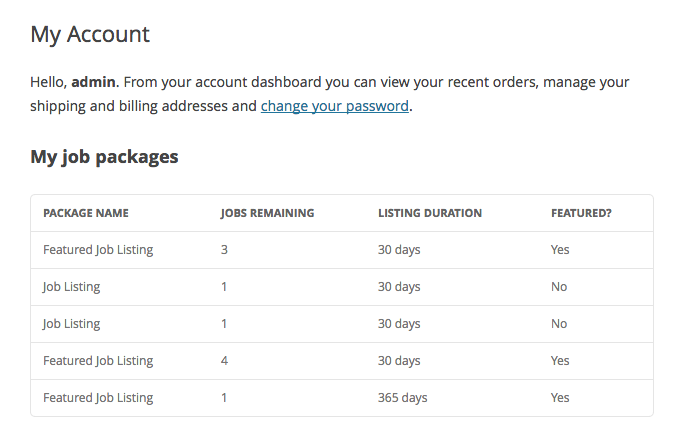Click jobs remaining value 3
Image resolution: width=691 pixels, height=440 pixels.
point(224,250)
